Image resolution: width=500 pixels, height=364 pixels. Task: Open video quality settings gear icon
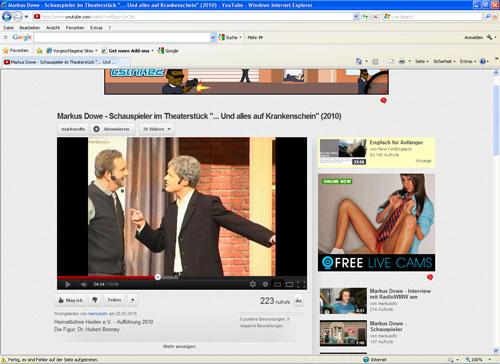(x=252, y=284)
